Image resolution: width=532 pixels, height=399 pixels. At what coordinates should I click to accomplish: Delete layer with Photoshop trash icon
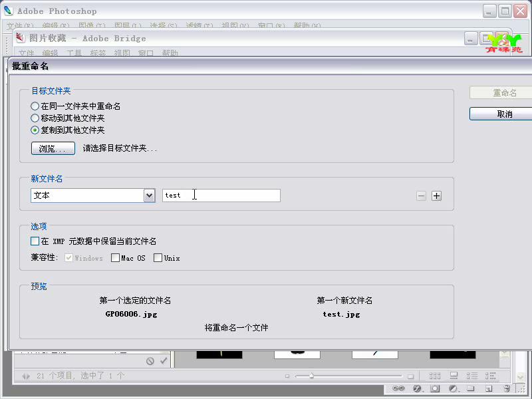point(507,388)
